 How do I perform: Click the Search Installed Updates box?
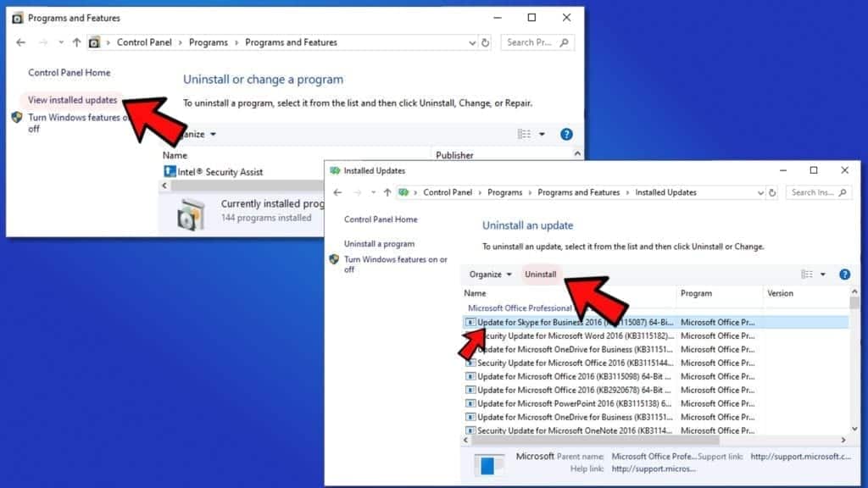819,192
